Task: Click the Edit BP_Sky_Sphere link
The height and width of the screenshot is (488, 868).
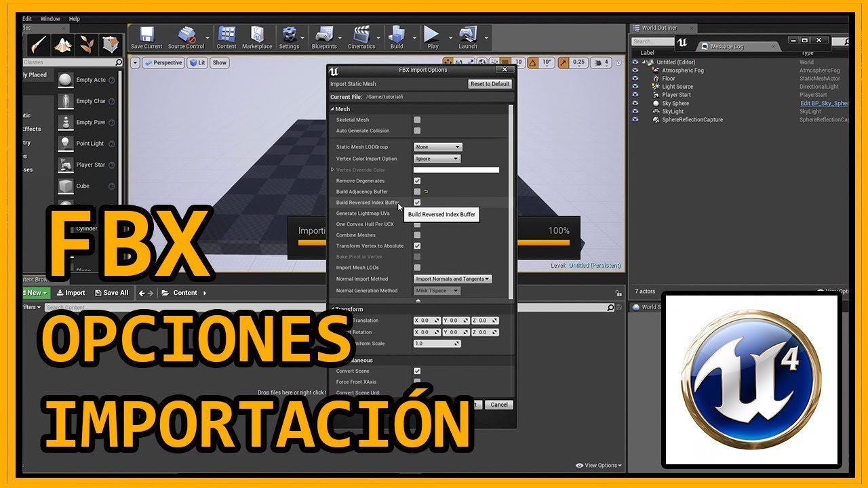Action: point(825,103)
